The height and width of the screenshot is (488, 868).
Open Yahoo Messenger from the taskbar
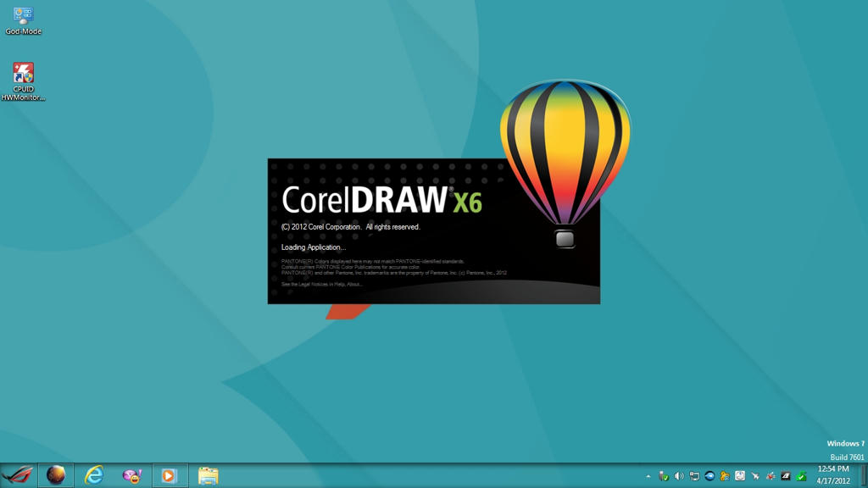pyautogui.click(x=131, y=476)
